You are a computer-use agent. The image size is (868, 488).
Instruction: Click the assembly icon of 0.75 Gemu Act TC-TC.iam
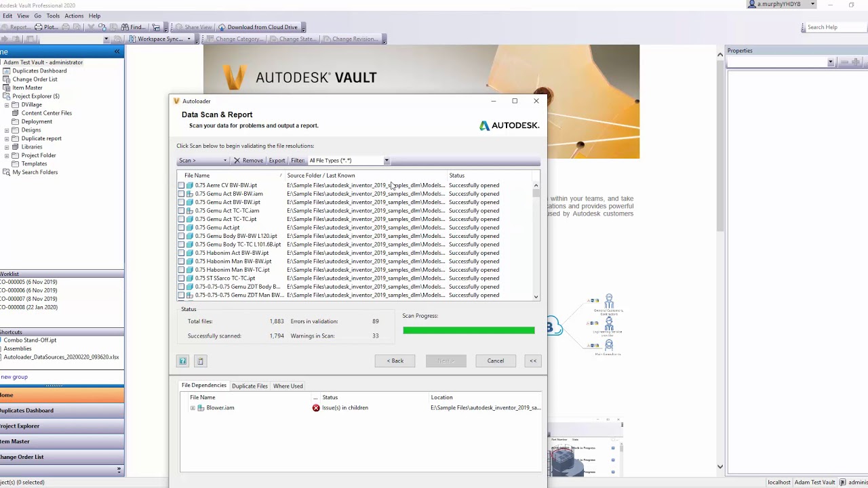coord(190,211)
